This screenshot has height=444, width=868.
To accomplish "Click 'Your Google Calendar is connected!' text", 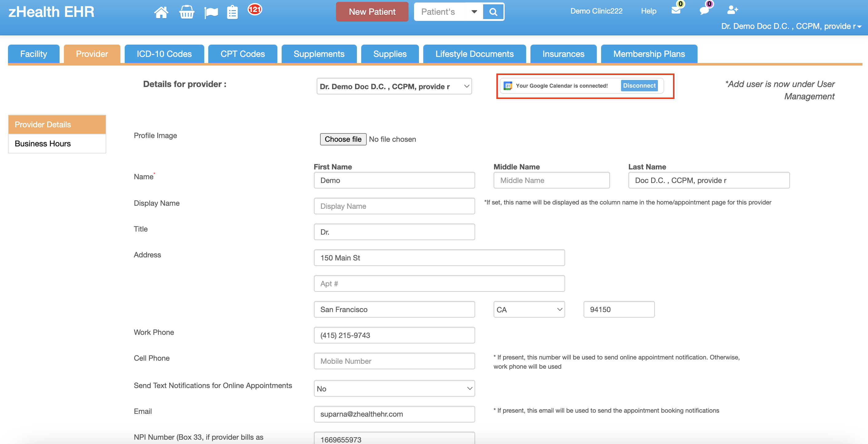I will pos(562,86).
